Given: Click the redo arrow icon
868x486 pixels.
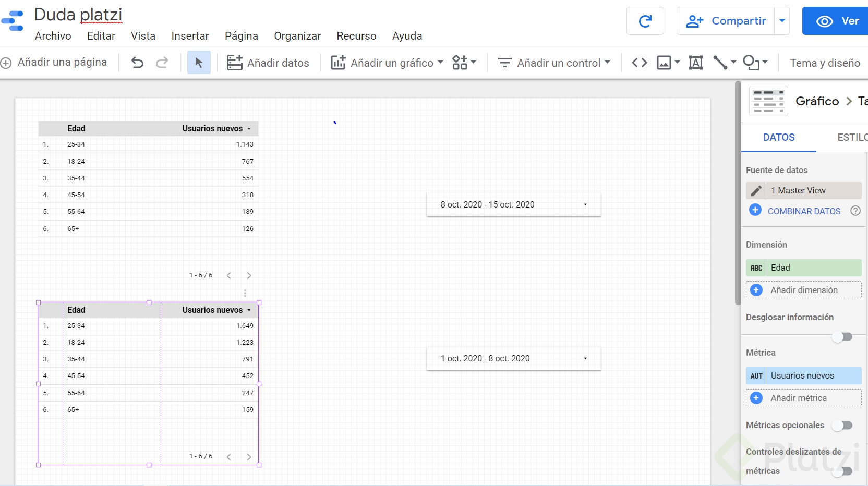Looking at the screenshot, I should [162, 63].
